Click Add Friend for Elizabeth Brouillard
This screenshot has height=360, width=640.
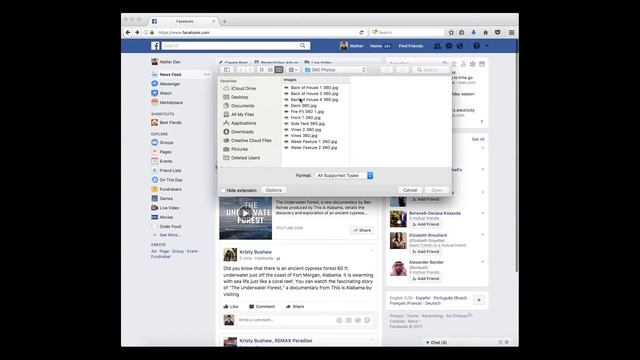point(425,251)
